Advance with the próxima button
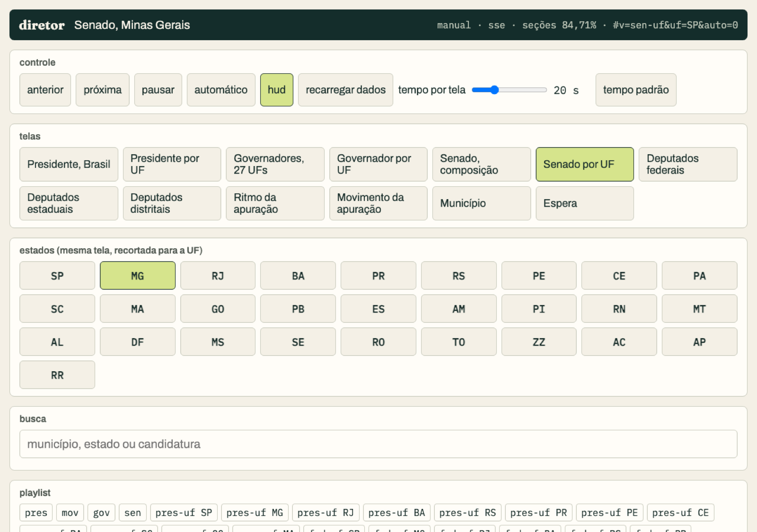Screen dimensions: 757x532 [103, 90]
